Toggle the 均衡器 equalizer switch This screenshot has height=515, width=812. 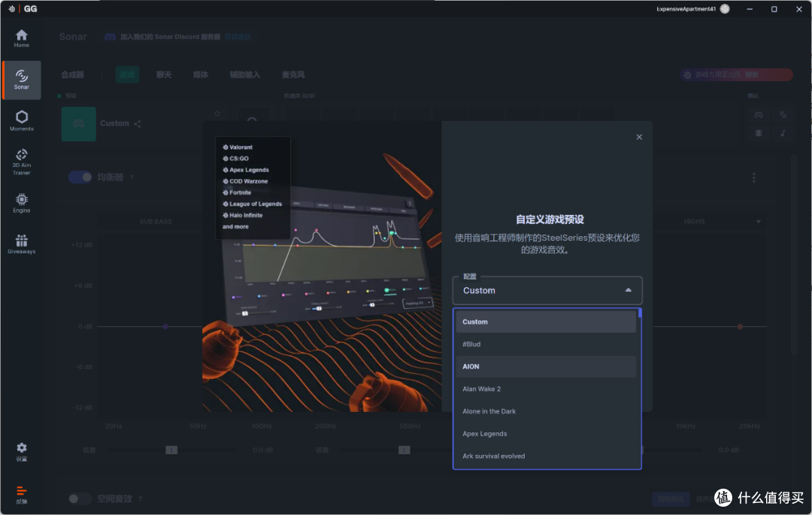[80, 177]
